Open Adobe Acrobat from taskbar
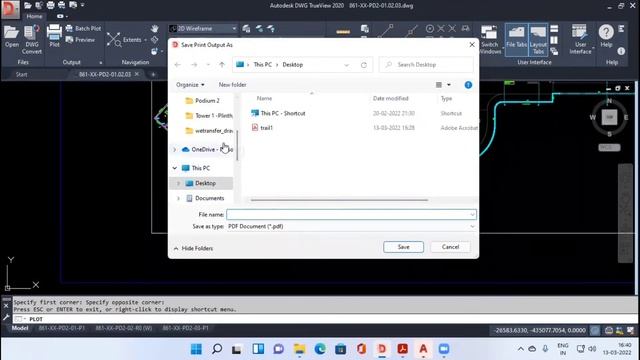Image resolution: width=640 pixels, height=360 pixels. [402, 349]
